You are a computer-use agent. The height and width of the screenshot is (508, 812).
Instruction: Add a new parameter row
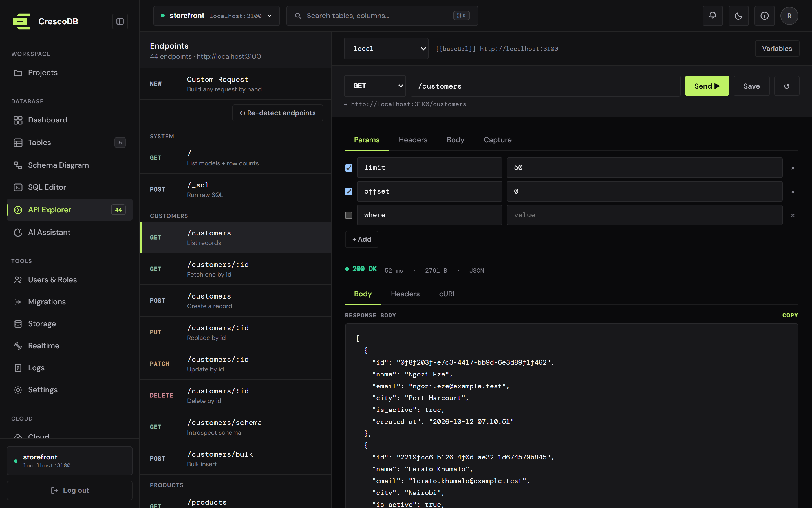[x=361, y=239]
